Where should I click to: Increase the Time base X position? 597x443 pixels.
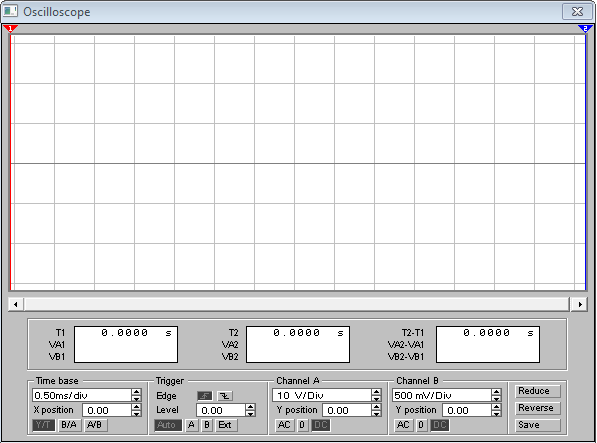[136, 407]
